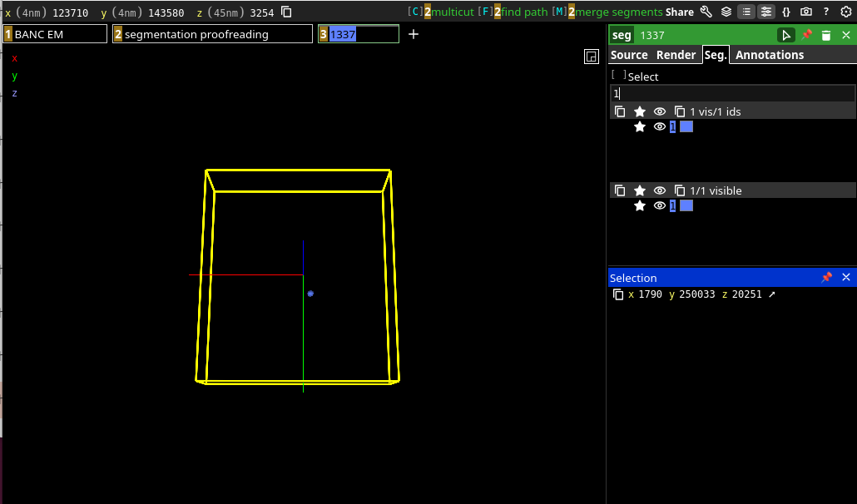Click the segment color swatch in the lower list

[x=686, y=206]
